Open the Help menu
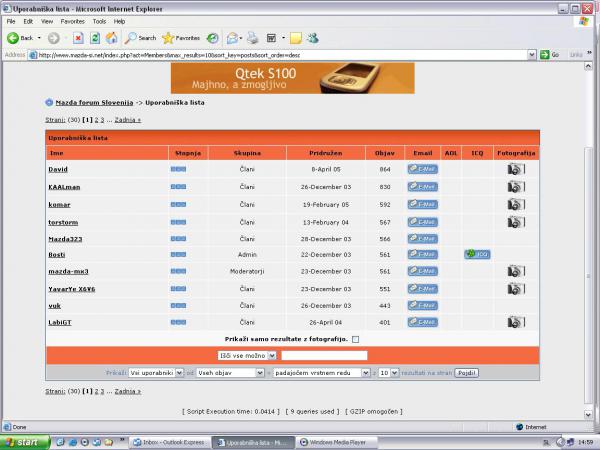This screenshot has height=450, width=600. tap(119, 21)
